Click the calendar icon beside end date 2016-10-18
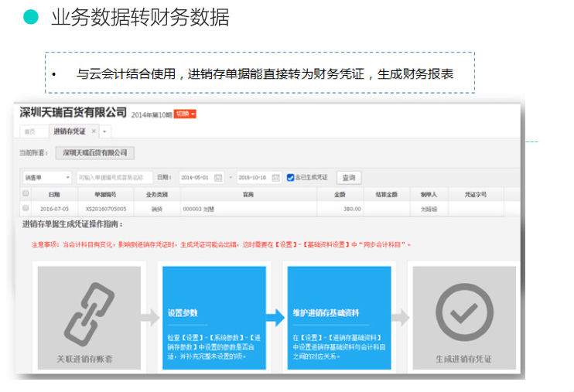 point(275,178)
